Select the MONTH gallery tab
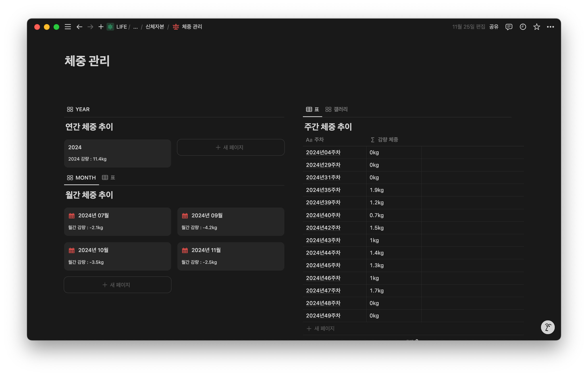Image resolution: width=588 pixels, height=376 pixels. (x=81, y=178)
